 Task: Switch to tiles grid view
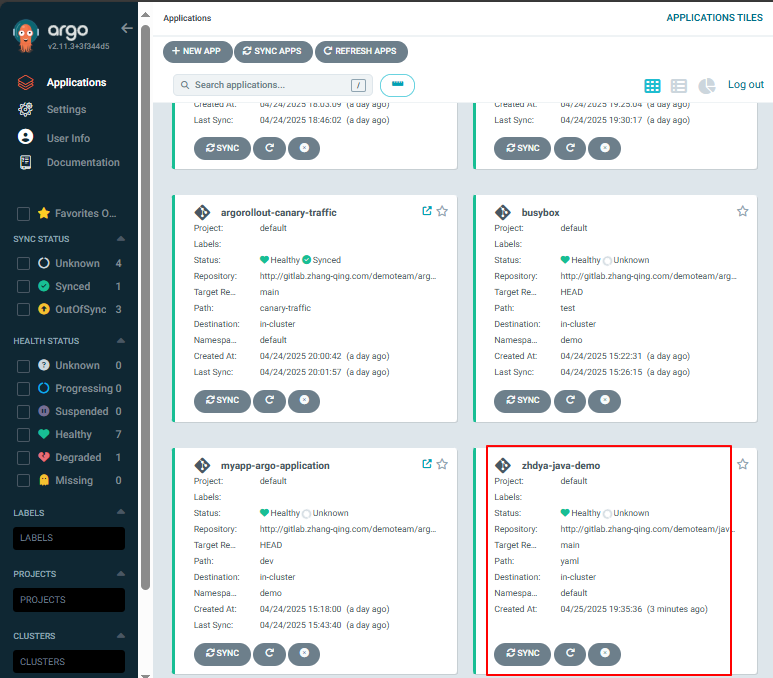[x=652, y=86]
